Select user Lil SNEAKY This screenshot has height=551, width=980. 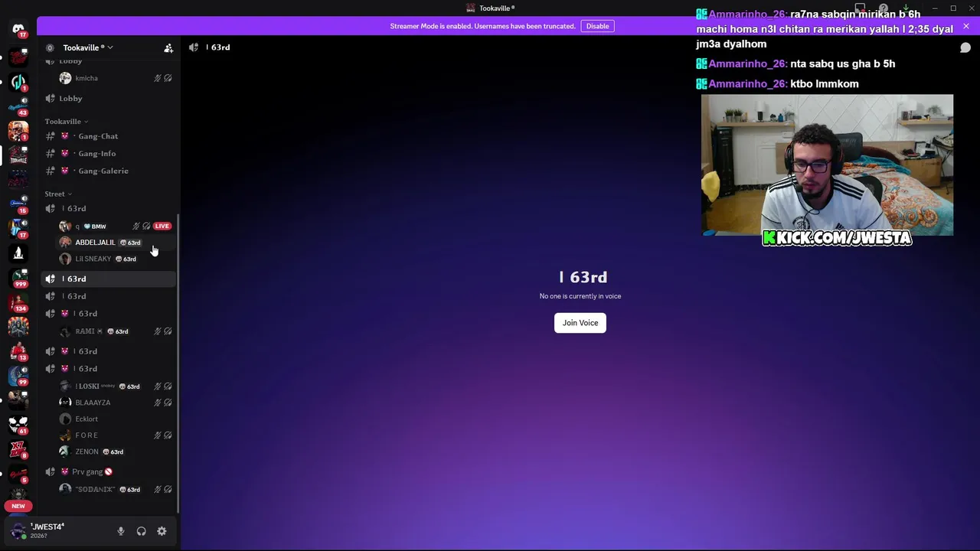point(116,259)
